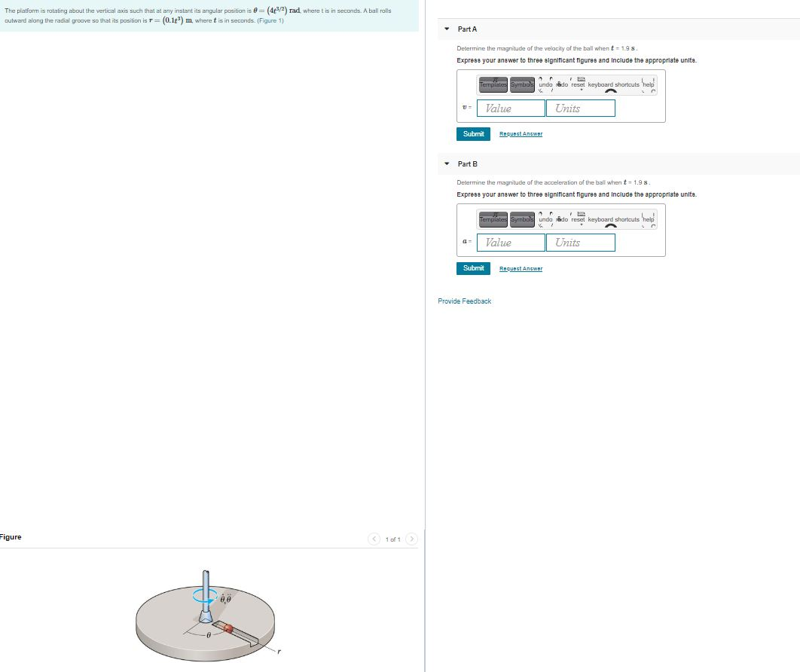The height and width of the screenshot is (672, 800).
Task: Open the Templates palette in Part A editor
Action: click(x=493, y=84)
